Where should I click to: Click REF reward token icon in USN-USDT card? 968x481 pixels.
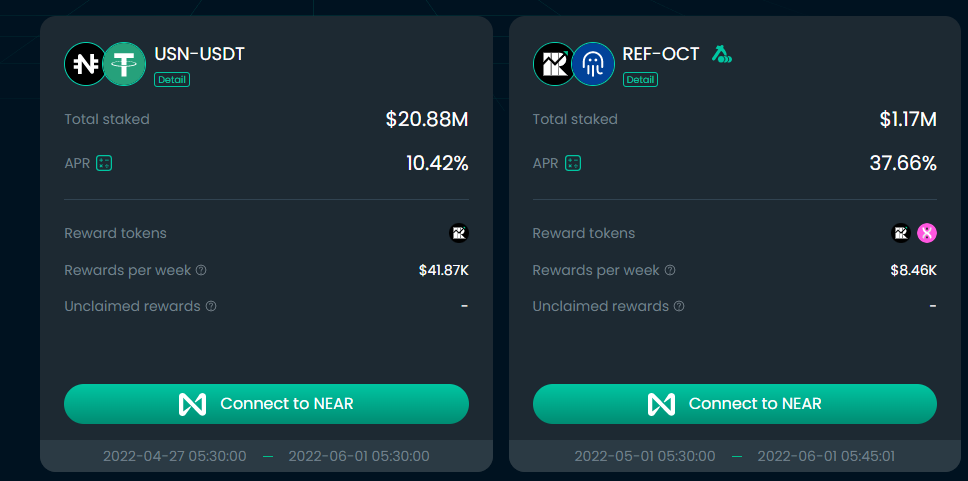459,233
